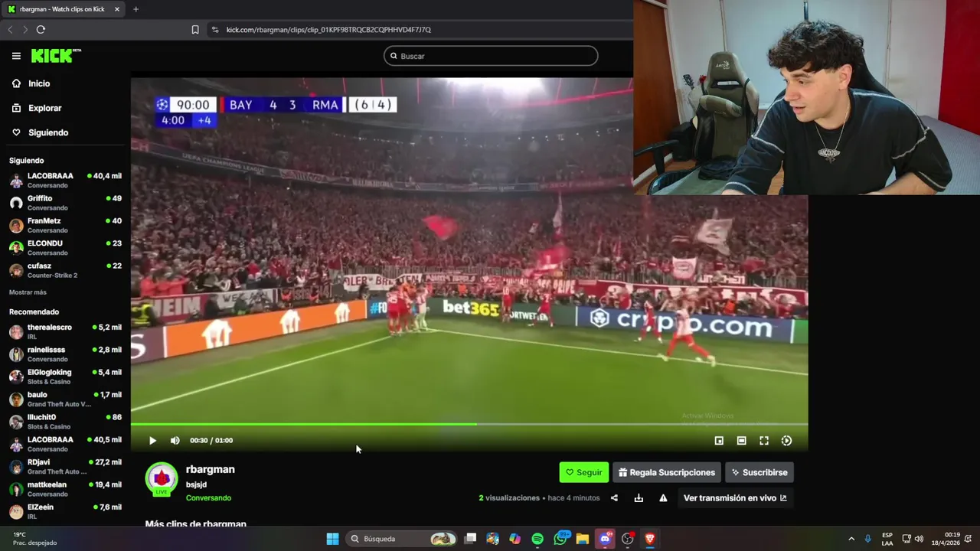Screen dimensions: 980x551
Task: Open a new browser tab
Action: click(136, 9)
